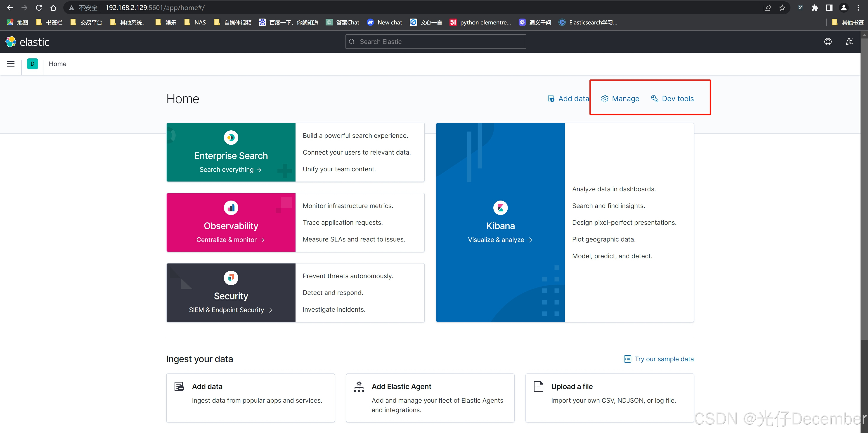
Task: Open the help menu lifebuoy icon
Action: point(828,42)
